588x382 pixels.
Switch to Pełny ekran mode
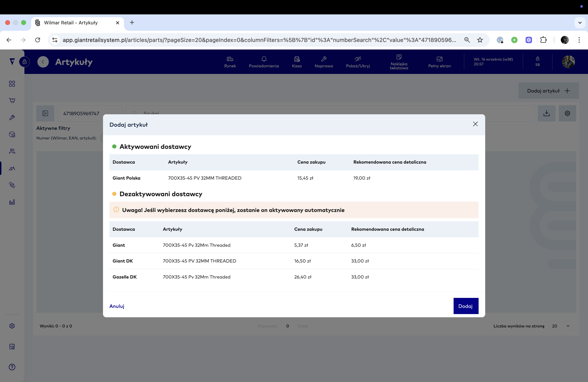(x=439, y=62)
